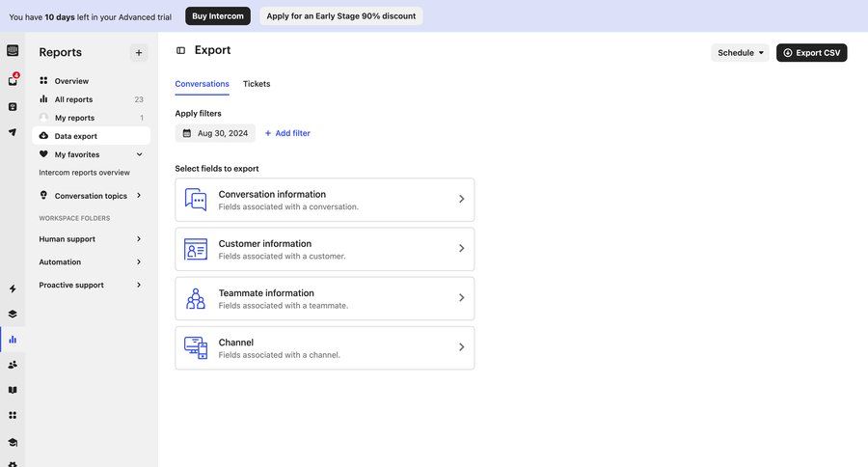
Task: Click 'Fields associated with a teammate.' text
Action: [284, 305]
